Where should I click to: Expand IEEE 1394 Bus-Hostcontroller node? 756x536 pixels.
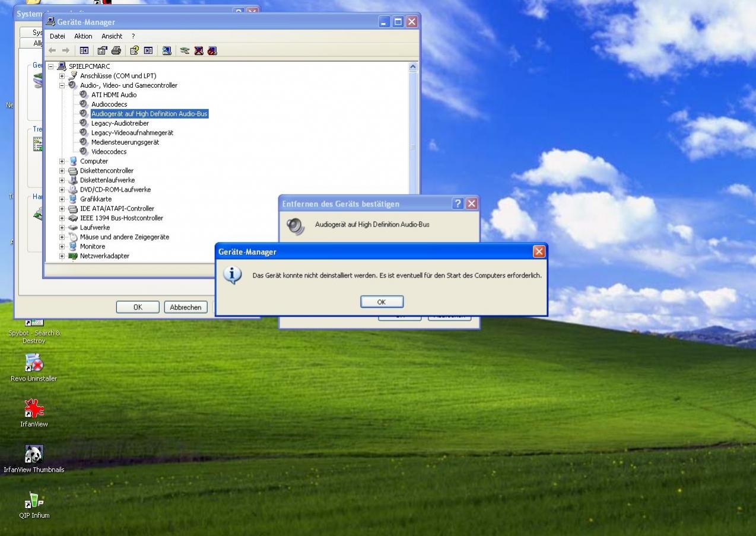click(x=62, y=218)
